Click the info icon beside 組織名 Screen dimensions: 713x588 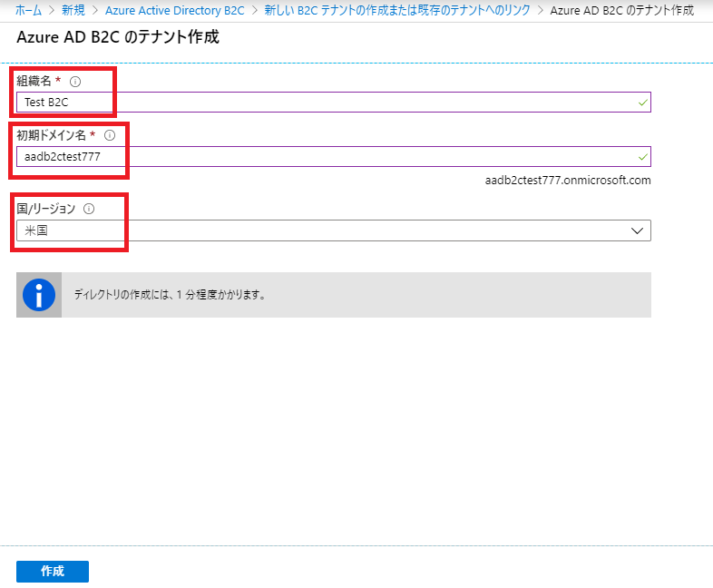point(75,82)
